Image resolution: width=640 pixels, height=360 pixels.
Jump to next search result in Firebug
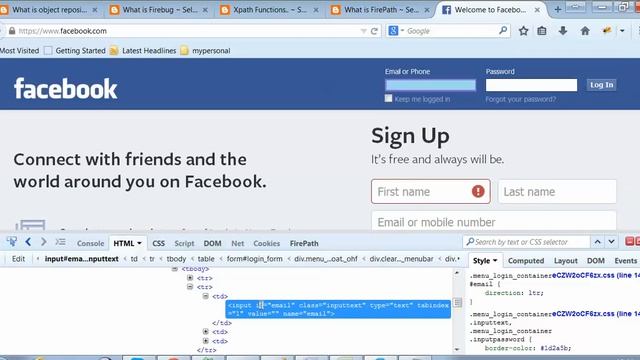(x=611, y=242)
